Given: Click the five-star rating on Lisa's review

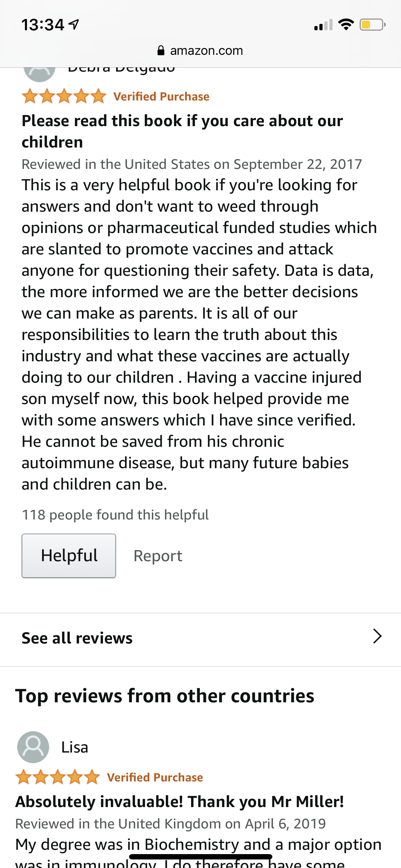Looking at the screenshot, I should [58, 777].
